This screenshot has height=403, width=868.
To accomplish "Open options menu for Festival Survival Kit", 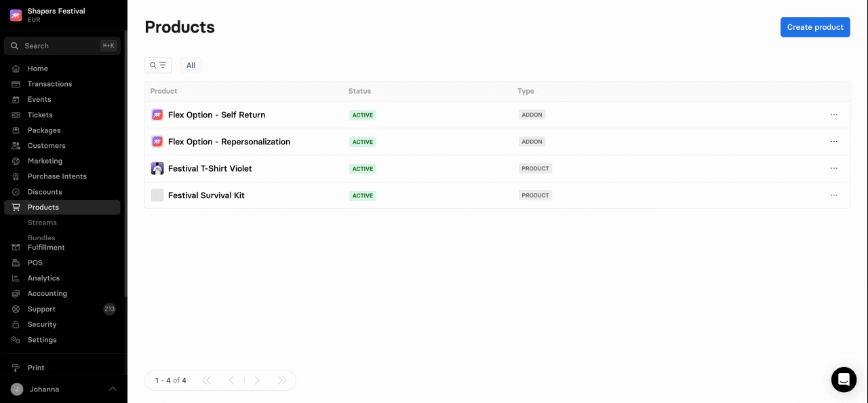I will click(834, 195).
